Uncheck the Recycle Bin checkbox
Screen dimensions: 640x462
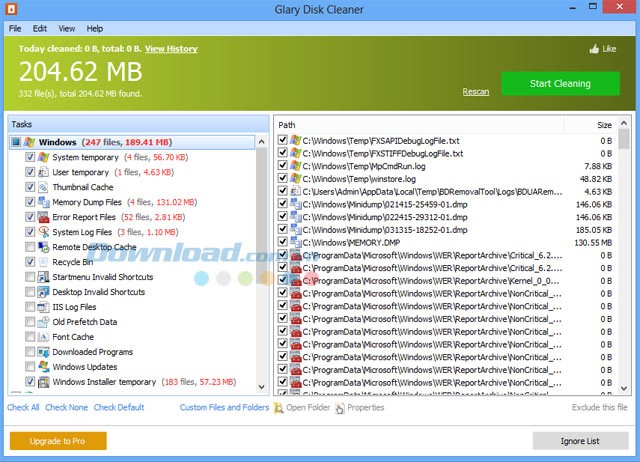30,262
